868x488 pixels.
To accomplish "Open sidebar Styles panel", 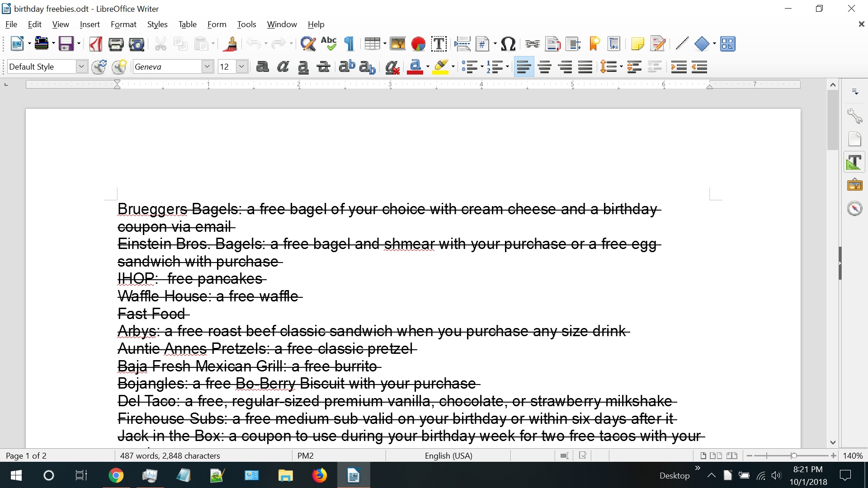I will pyautogui.click(x=854, y=162).
